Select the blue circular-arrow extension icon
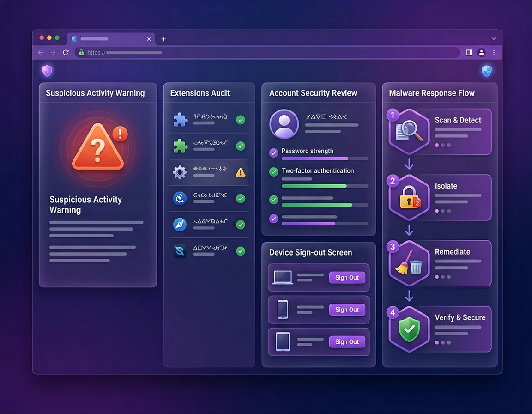 point(180,198)
